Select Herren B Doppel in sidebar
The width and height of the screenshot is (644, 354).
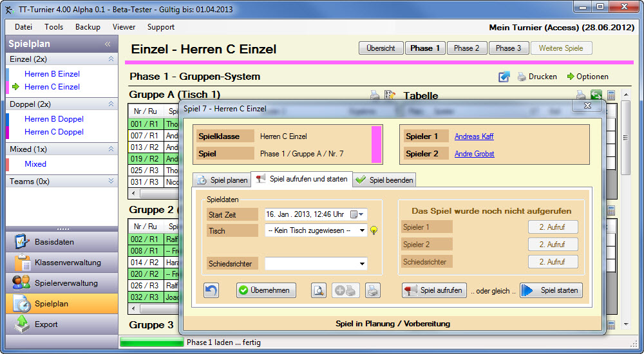click(54, 119)
